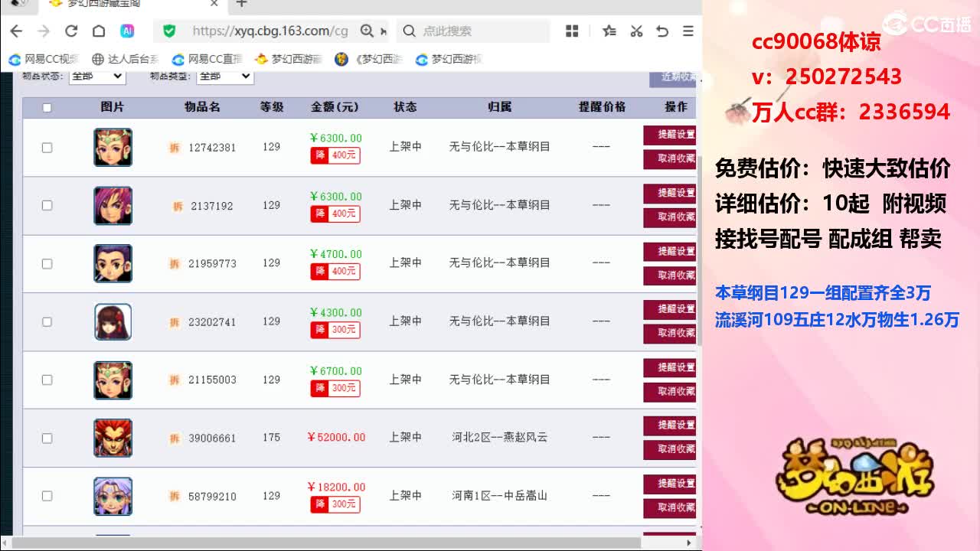Open the 网易CC直播 bookmark
The image size is (980, 551).
click(207, 59)
